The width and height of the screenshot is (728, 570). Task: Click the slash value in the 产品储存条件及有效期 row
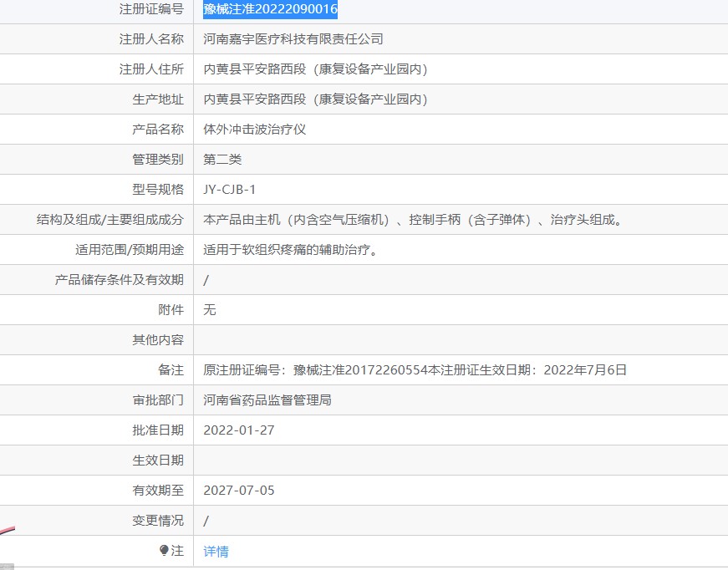[x=206, y=280]
